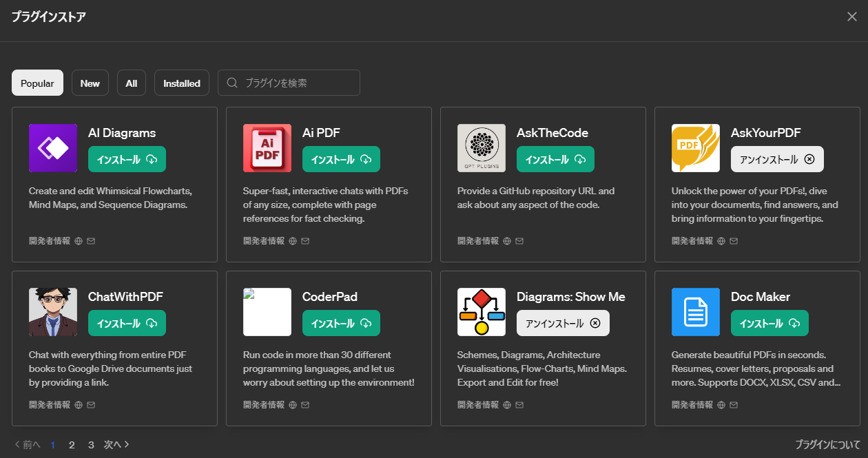The image size is (868, 458).
Task: Go to next page with 次へ
Action: coord(117,445)
